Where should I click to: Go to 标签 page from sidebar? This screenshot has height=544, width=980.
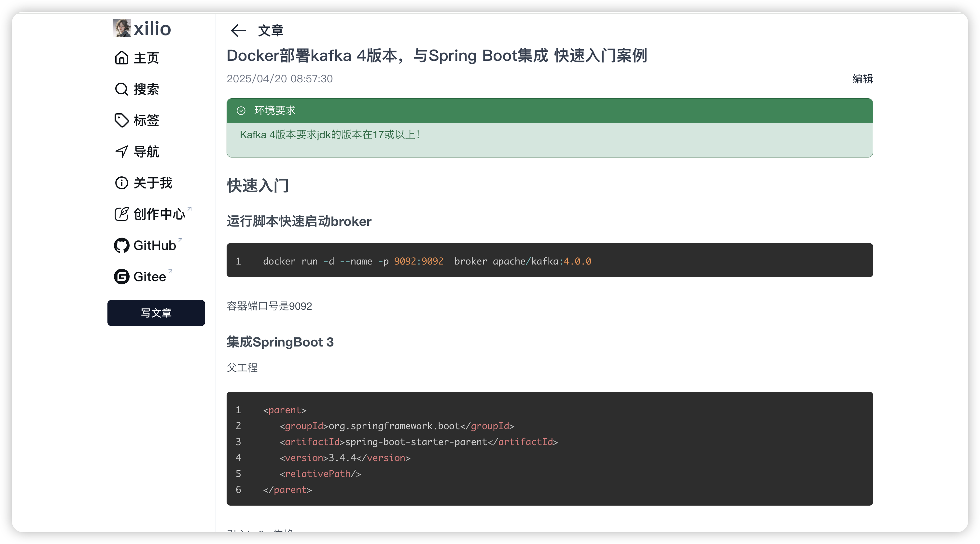click(147, 120)
